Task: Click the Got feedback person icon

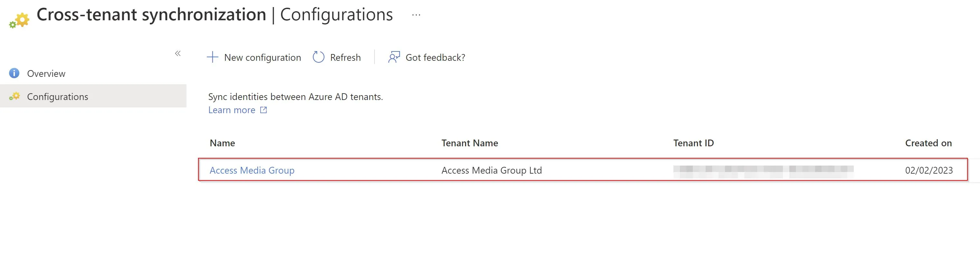Action: (x=394, y=57)
